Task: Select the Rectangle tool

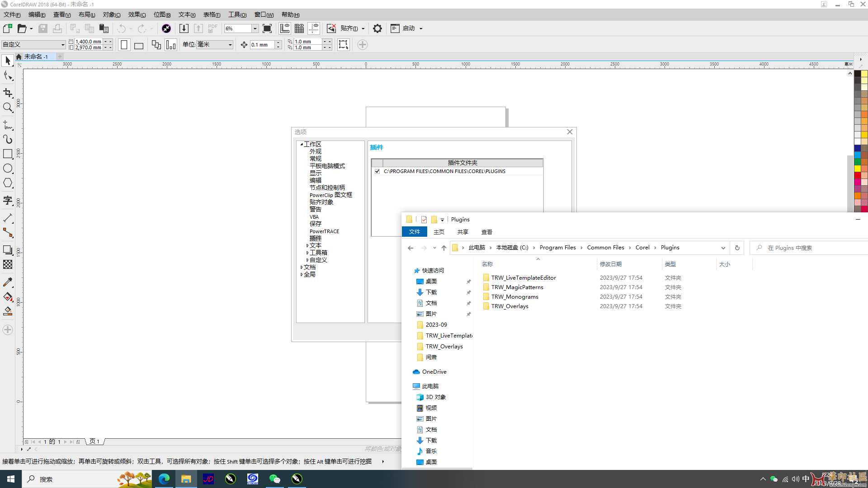Action: (8, 154)
